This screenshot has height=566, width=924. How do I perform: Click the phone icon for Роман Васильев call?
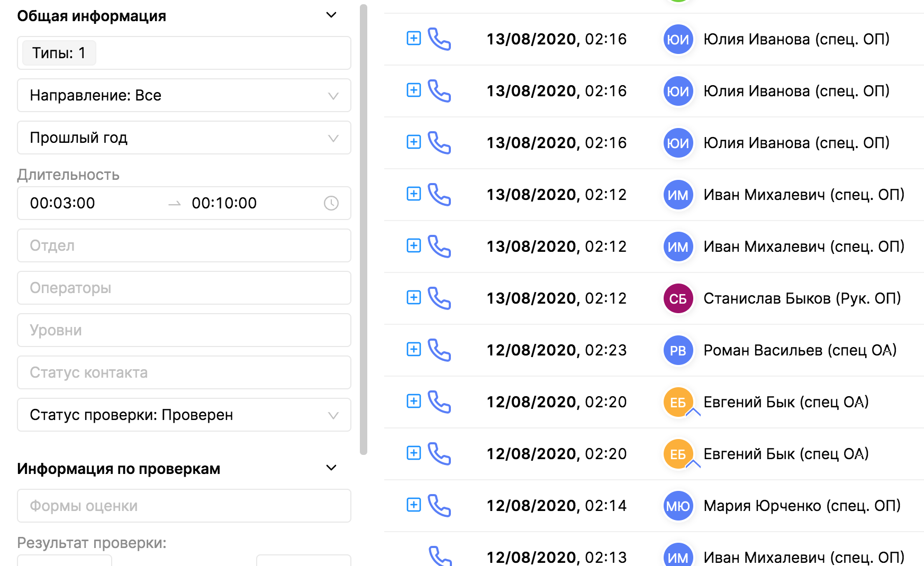439,350
